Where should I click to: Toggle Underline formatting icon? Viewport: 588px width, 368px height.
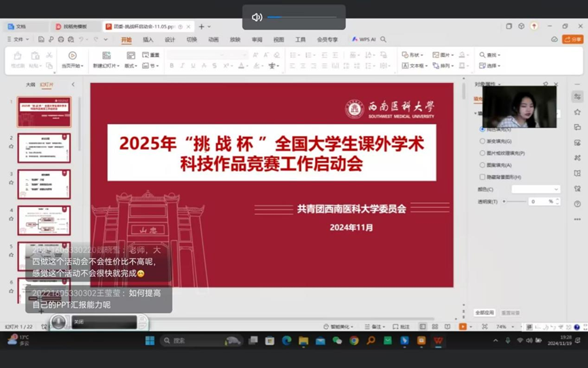pos(193,65)
